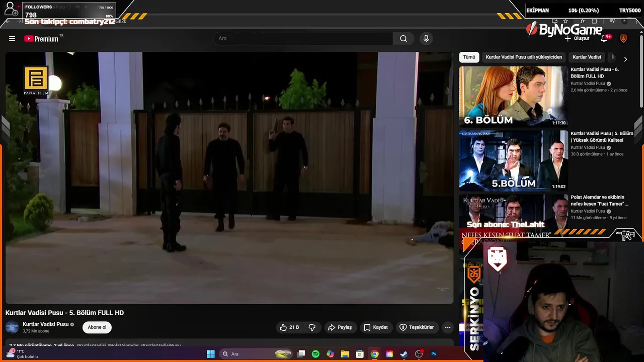Open title 'Kurtlar Vadisi Pusu - 6. Bölüm FULL HD'

(595, 73)
